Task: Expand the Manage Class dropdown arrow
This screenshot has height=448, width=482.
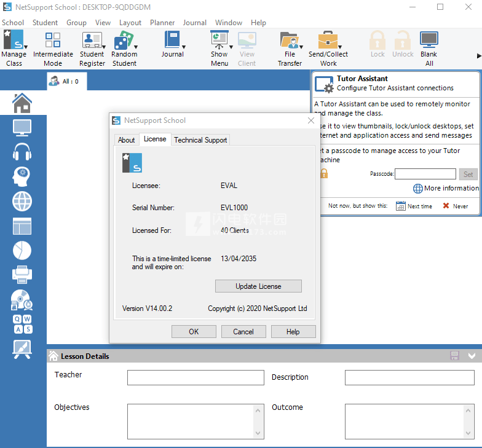Action: pos(26,47)
